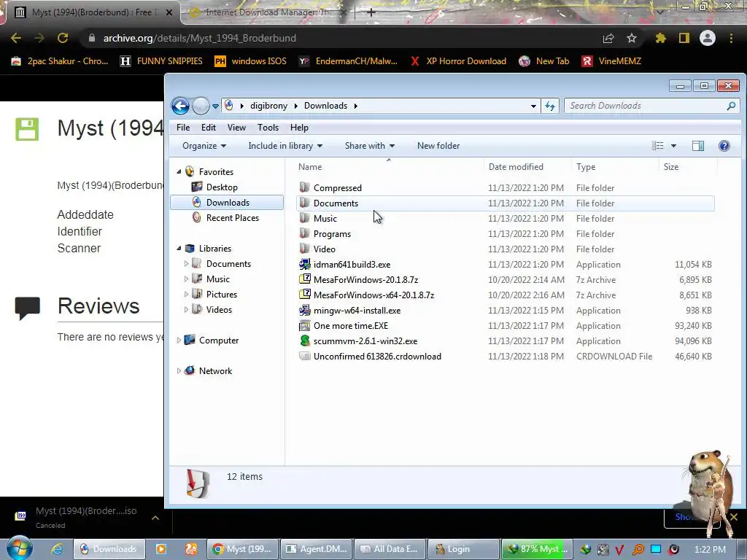Click the mingw-w64-install.exe icon
Viewport: 747px width, 560px height.
pos(304,311)
